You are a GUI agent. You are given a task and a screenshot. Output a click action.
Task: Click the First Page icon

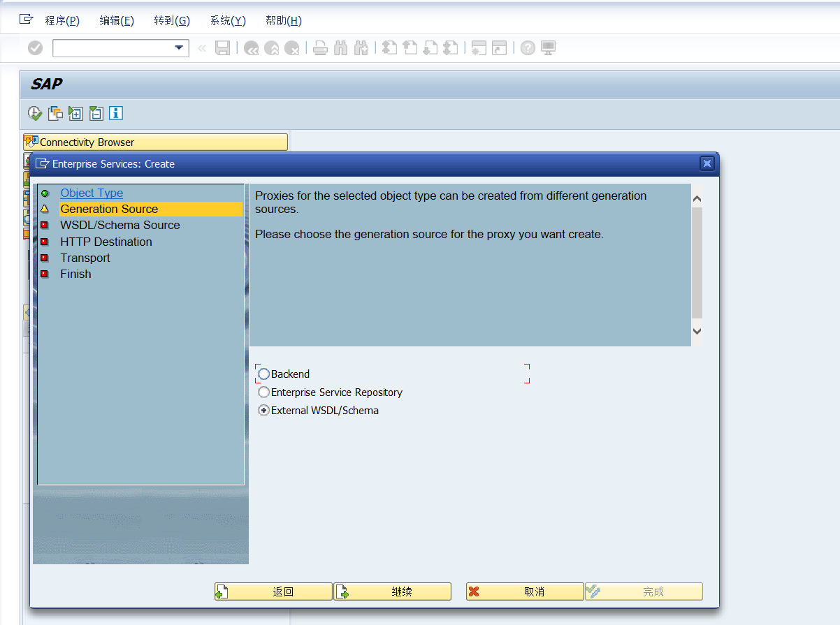(389, 48)
